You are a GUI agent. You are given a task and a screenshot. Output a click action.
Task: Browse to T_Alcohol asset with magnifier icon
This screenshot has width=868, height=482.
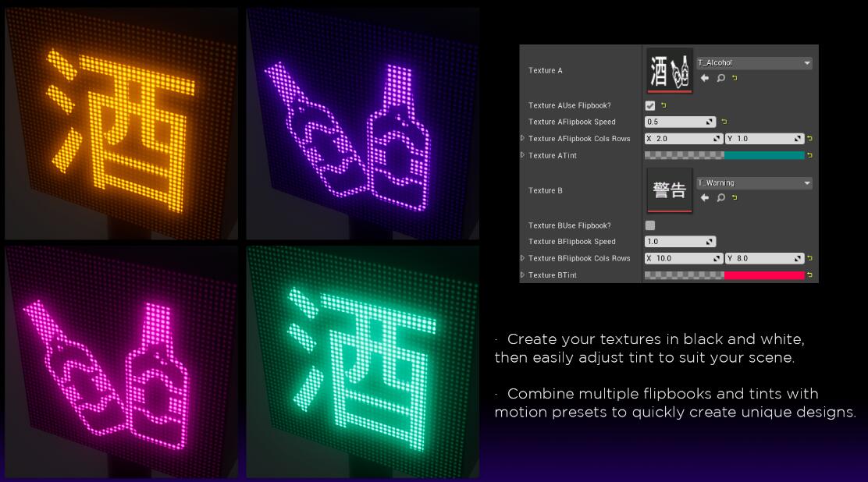(720, 78)
